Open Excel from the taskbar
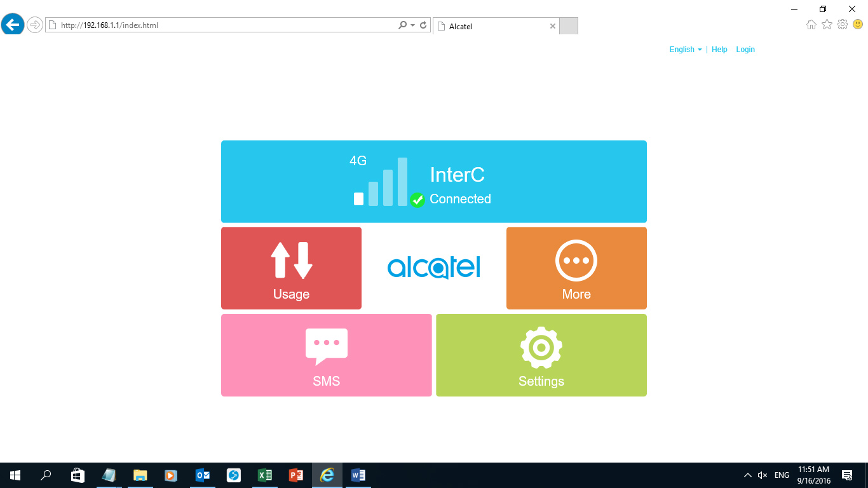 [264, 475]
